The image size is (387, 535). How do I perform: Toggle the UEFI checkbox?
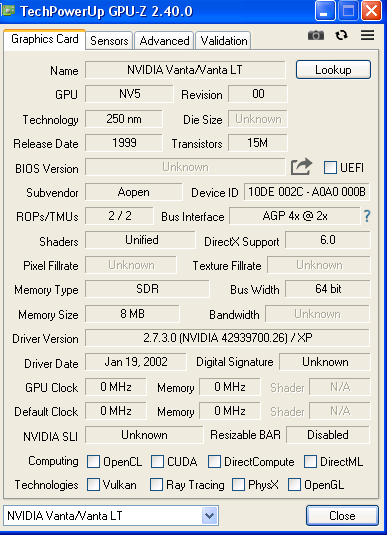pyautogui.click(x=330, y=168)
